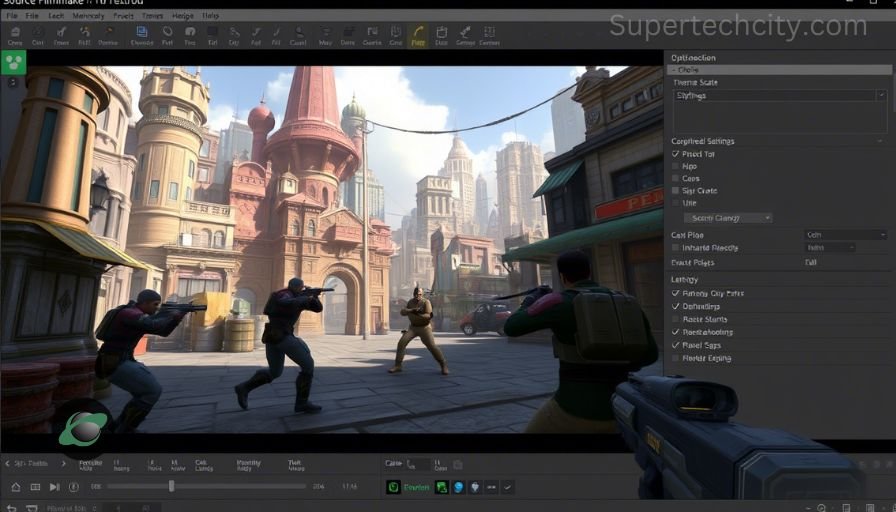The width and height of the screenshot is (896, 512).
Task: Open the Troves menu
Action: coord(152,16)
